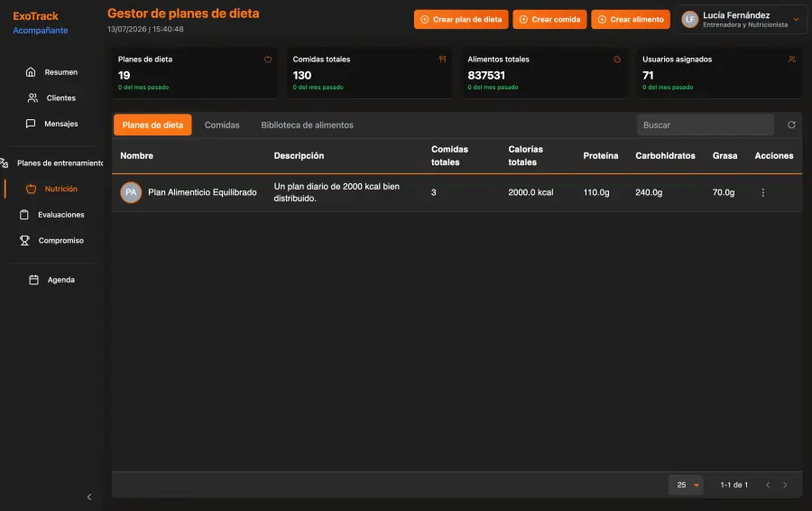
Task: Click the 19 diet plans value
Action: pyautogui.click(x=124, y=75)
